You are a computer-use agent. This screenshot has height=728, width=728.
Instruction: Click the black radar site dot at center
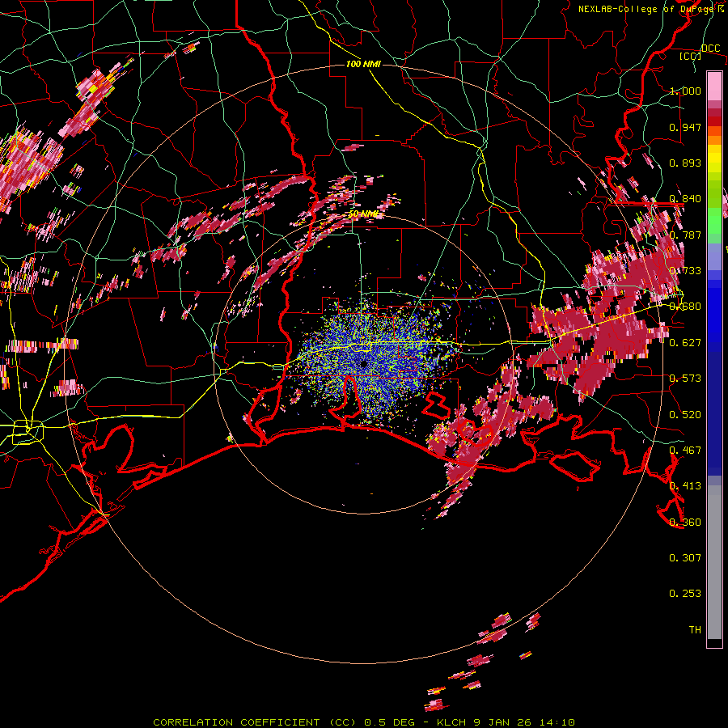coord(363,365)
